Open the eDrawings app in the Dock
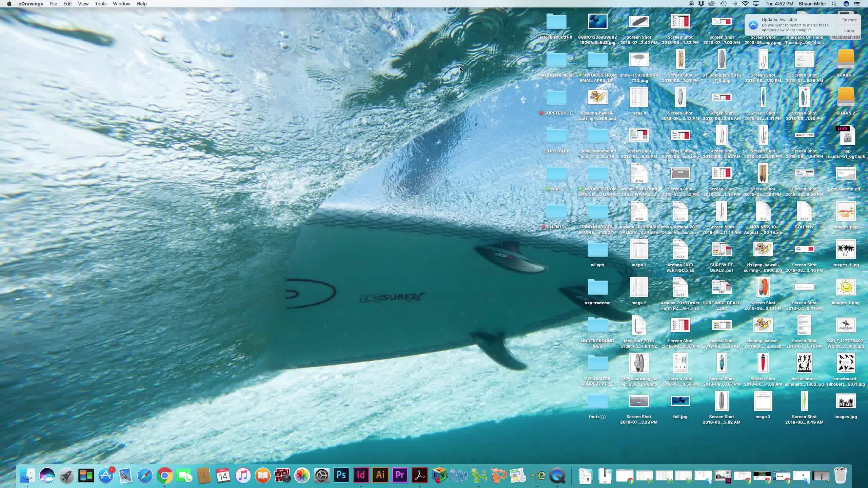The image size is (868, 488). click(x=538, y=475)
